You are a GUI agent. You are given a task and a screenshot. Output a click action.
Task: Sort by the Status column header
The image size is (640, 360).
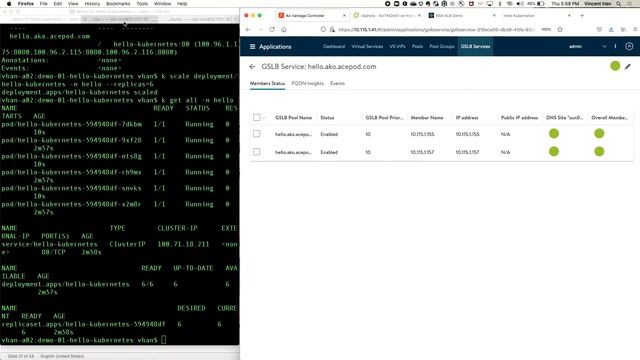tap(327, 118)
